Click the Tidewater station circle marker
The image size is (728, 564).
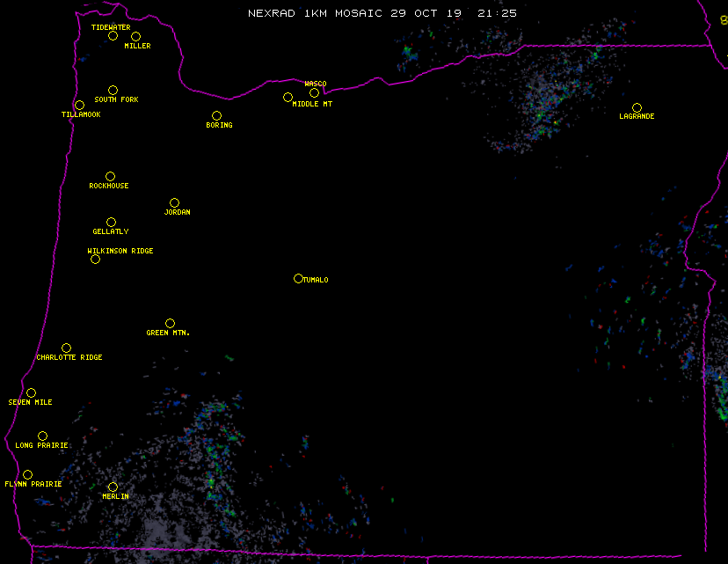tap(113, 35)
